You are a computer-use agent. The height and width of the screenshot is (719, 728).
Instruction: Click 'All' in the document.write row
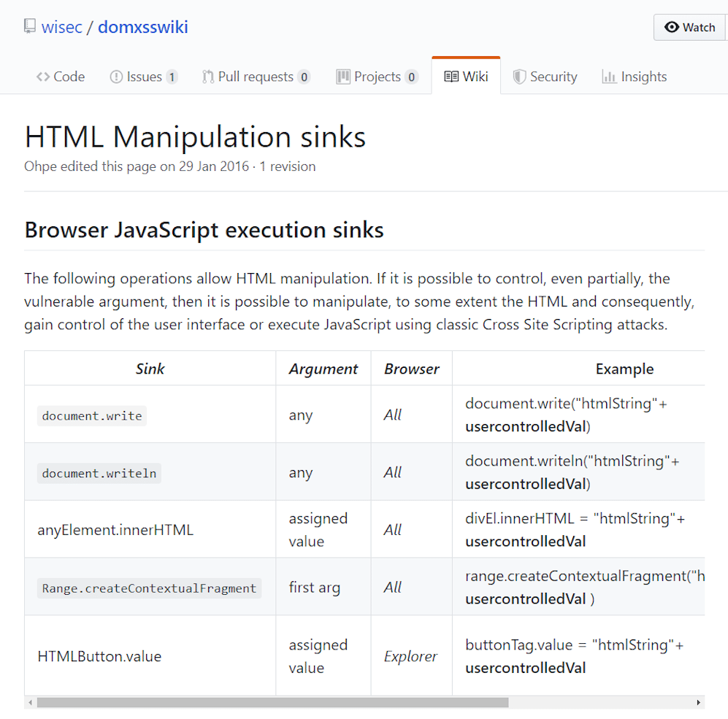392,415
